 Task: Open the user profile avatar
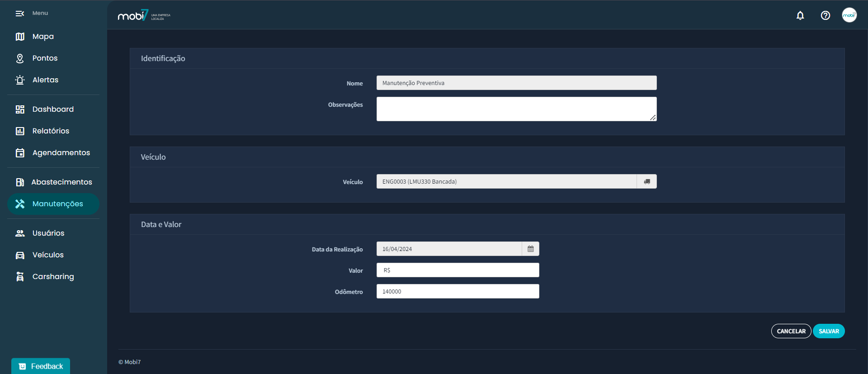(x=849, y=15)
